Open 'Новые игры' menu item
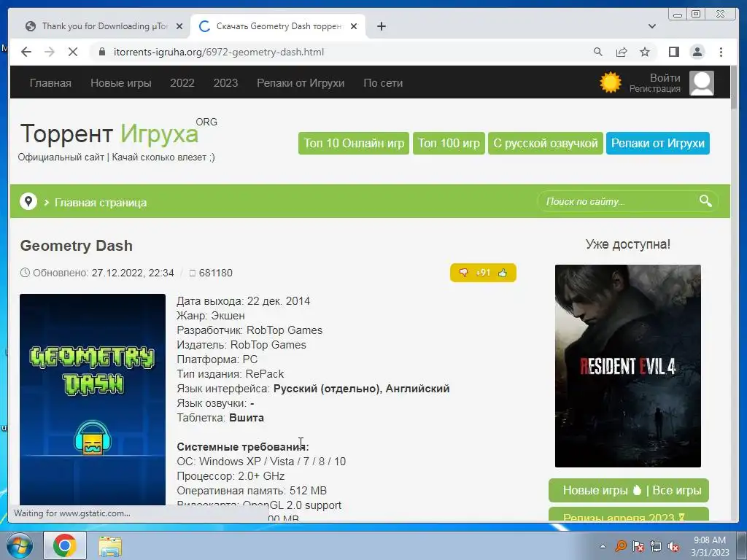The height and width of the screenshot is (560, 747). click(x=121, y=83)
